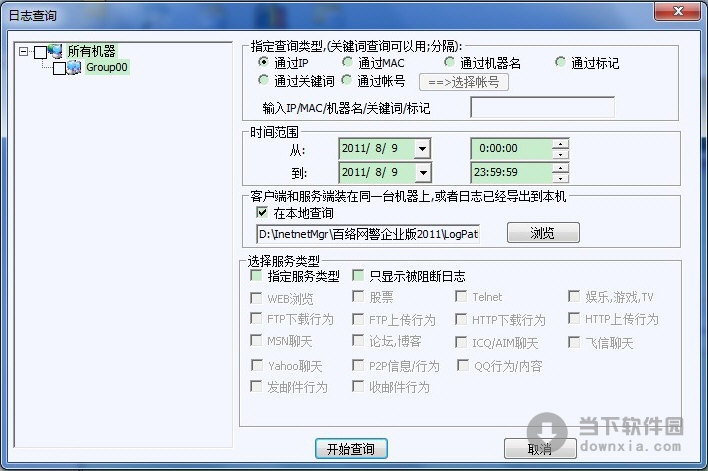Open the 到 end date dropdown
Viewport: 708px width, 471px height.
(422, 173)
